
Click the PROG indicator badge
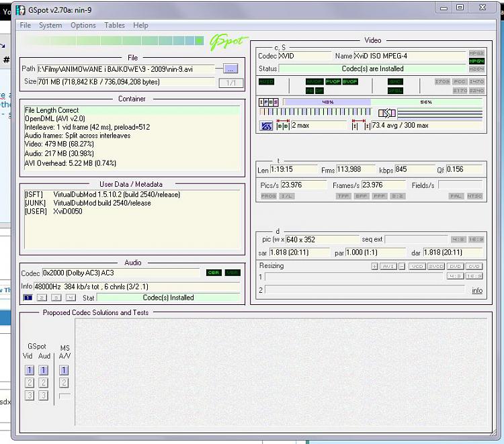click(x=268, y=196)
